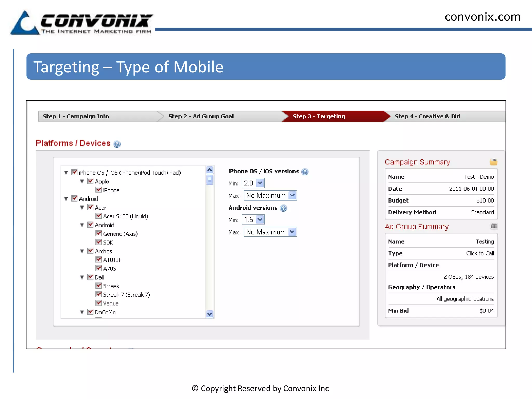Uncheck the Generic (Axis) checkbox
Viewport: 532px width, 399px height.
[x=98, y=233]
